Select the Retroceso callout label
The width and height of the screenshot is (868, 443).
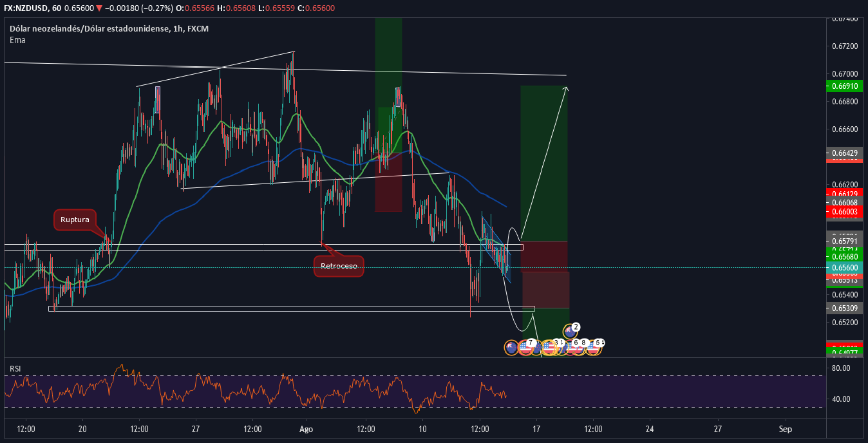coord(339,265)
